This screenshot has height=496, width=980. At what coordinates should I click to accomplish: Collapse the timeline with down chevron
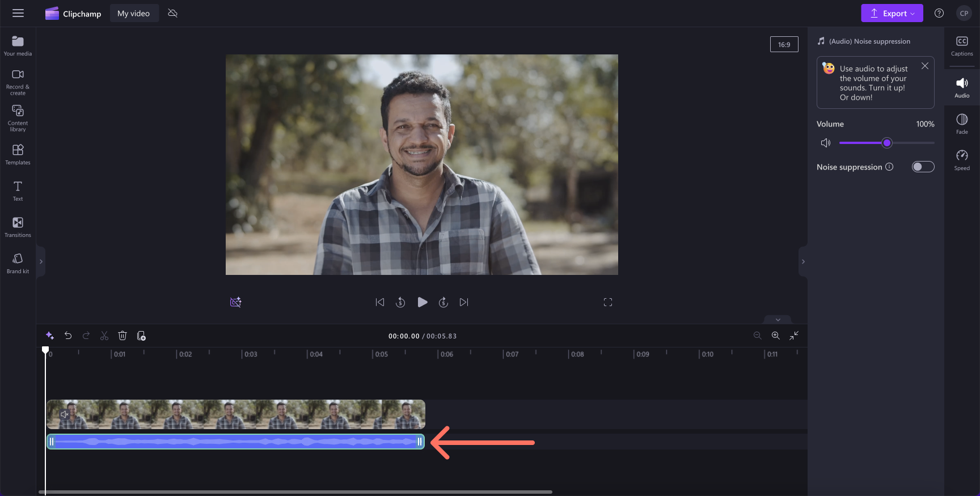778,320
